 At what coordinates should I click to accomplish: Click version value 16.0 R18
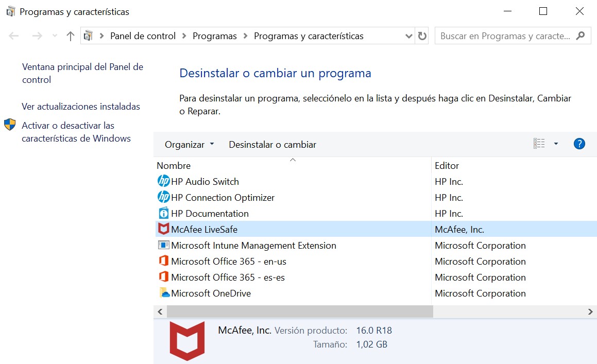374,331
